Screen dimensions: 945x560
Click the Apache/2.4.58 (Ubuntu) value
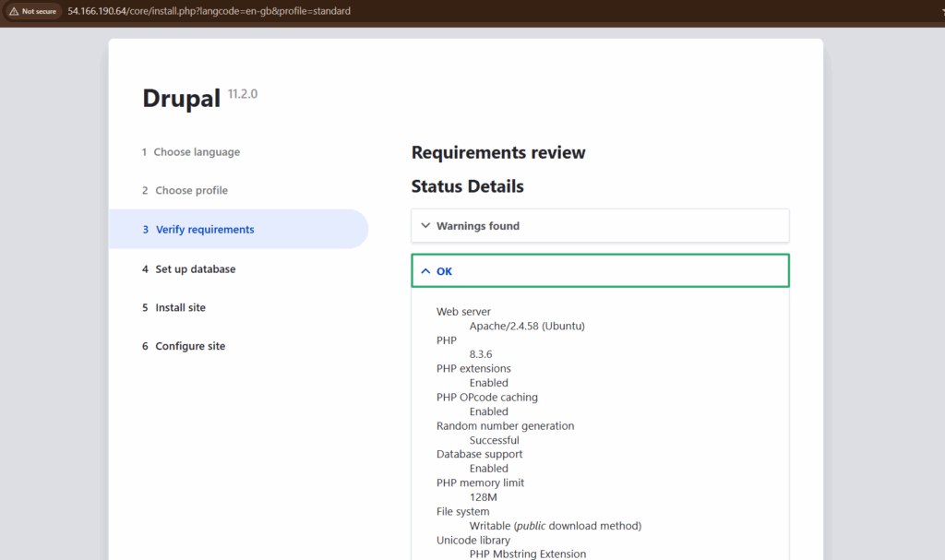[x=527, y=326]
